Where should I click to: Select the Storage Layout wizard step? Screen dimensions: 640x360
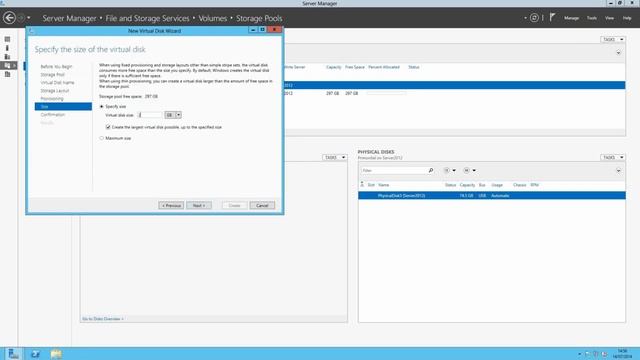pos(55,91)
